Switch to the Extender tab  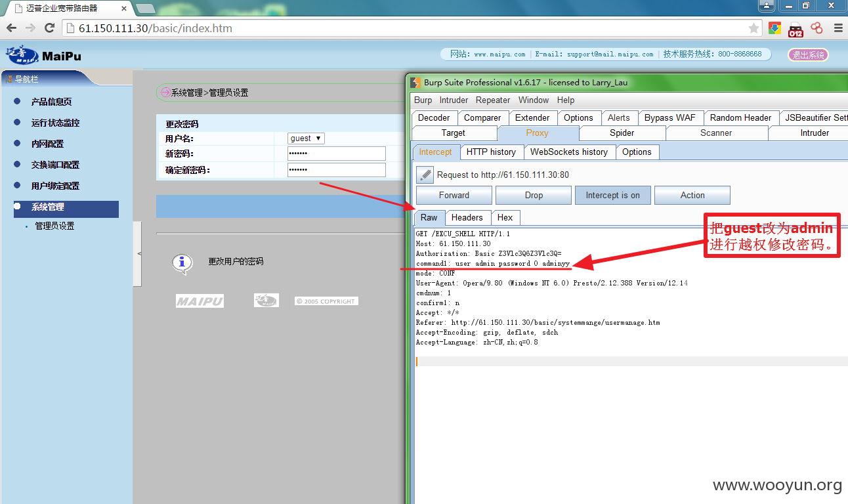click(532, 118)
